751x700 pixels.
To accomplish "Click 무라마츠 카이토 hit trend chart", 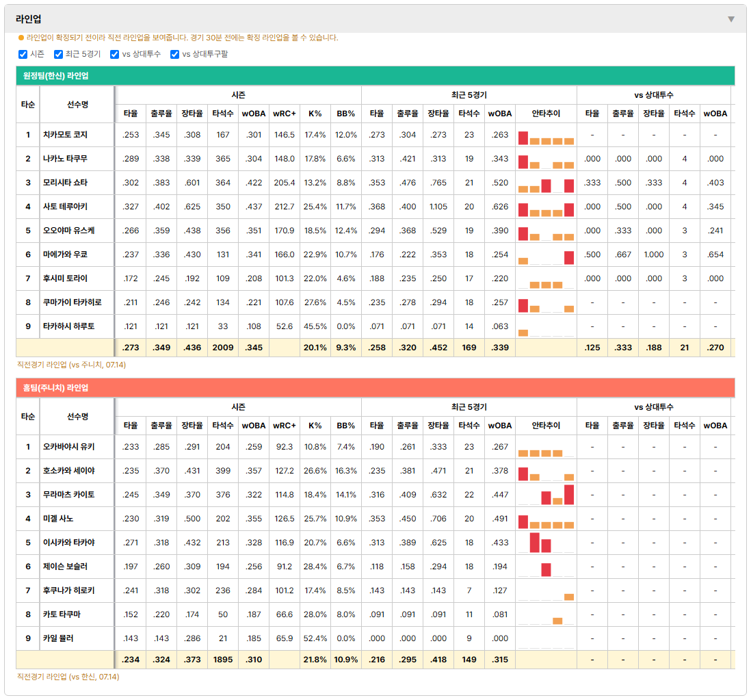I will pos(546,495).
